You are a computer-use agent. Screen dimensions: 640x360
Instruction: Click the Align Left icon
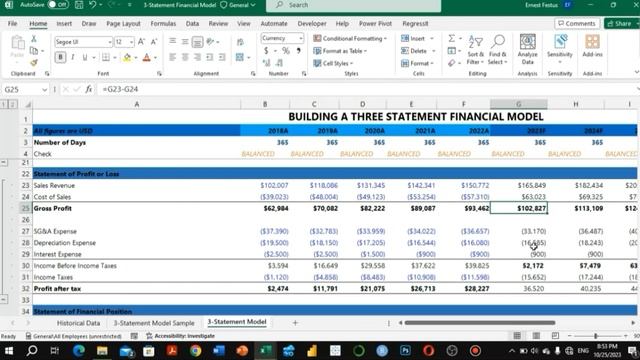coord(173,57)
